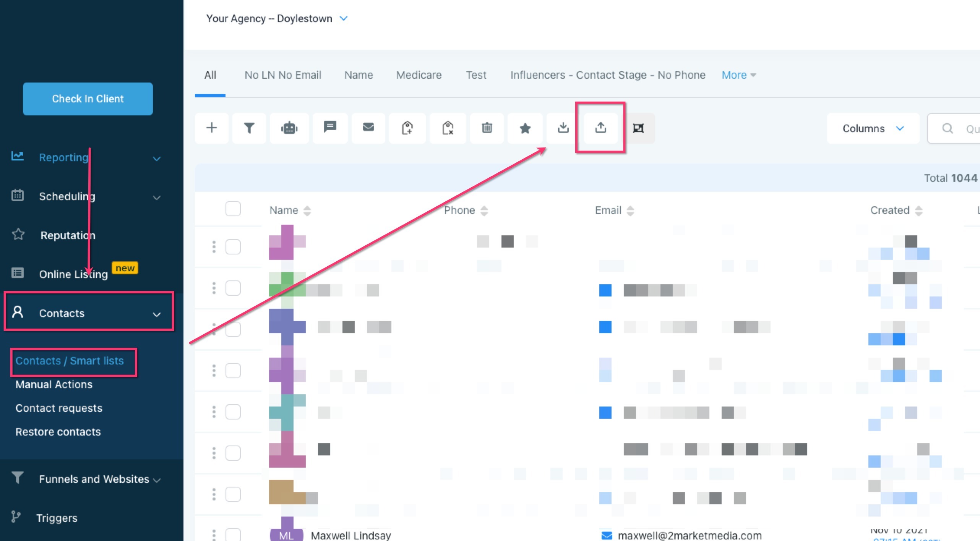The height and width of the screenshot is (541, 980).
Task: Toggle the select-all checkbox in header
Action: tap(233, 209)
